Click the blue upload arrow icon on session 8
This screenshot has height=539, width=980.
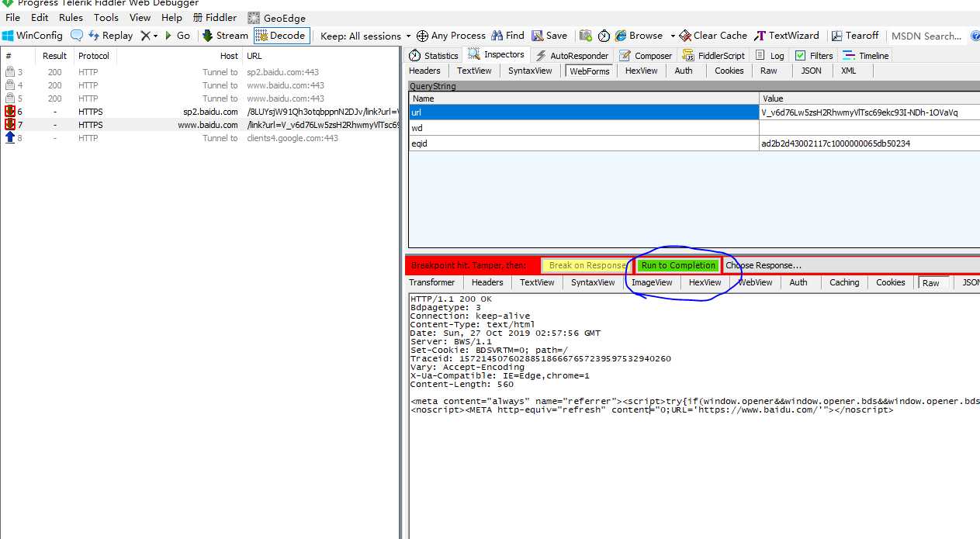pos(10,138)
